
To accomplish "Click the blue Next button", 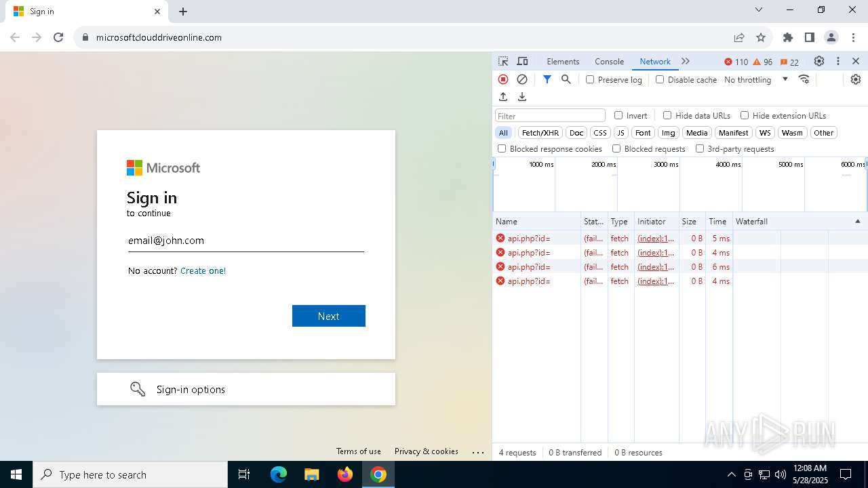I will [x=329, y=316].
